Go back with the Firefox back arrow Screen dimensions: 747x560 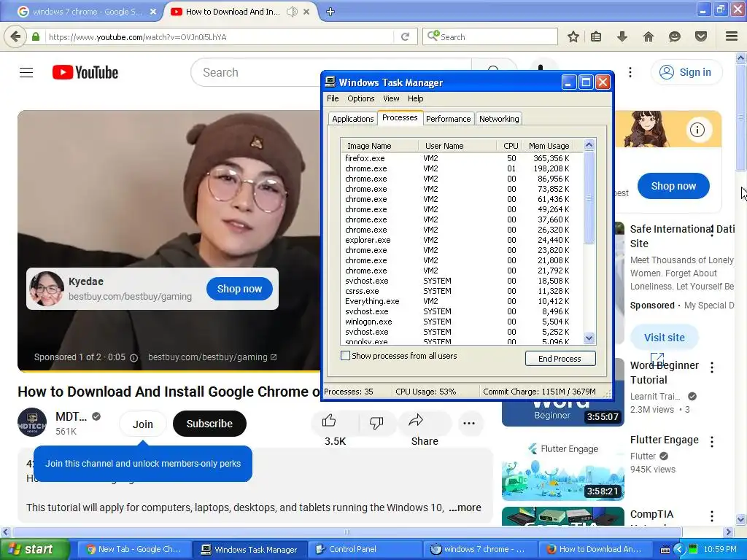tap(15, 36)
